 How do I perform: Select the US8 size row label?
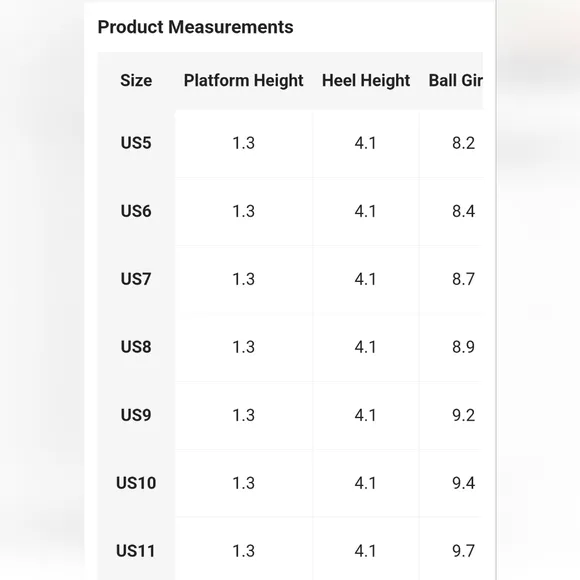[x=136, y=347]
